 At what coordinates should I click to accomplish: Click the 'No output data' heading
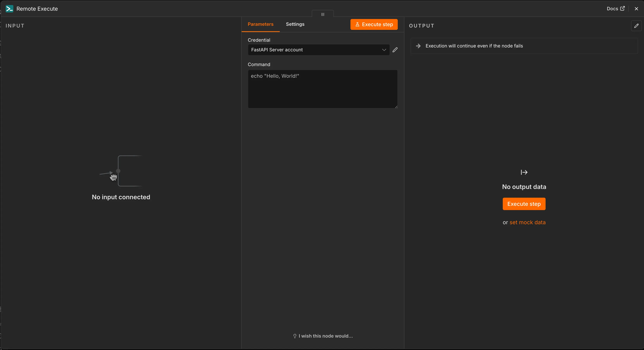pyautogui.click(x=524, y=187)
